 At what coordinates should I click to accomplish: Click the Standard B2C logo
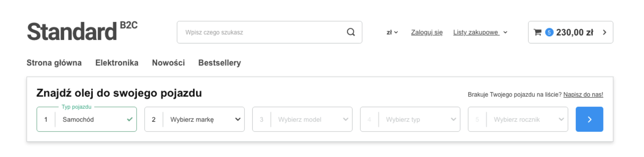pyautogui.click(x=82, y=32)
